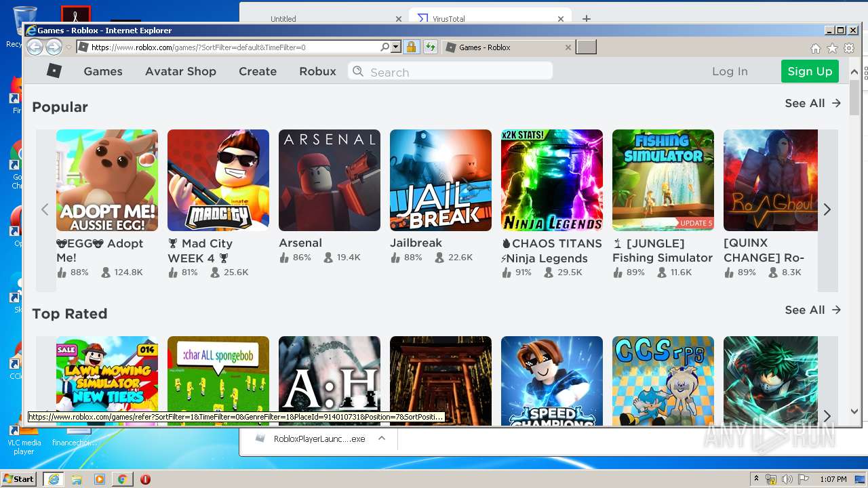The image size is (868, 488).
Task: Open Speed Champions game thumbnail
Action: [x=552, y=381]
